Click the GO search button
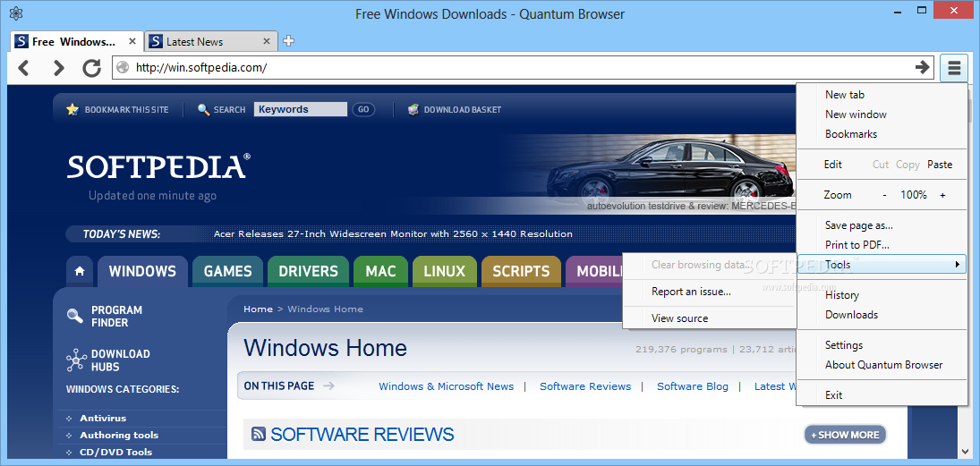The height and width of the screenshot is (466, 980). click(x=363, y=109)
